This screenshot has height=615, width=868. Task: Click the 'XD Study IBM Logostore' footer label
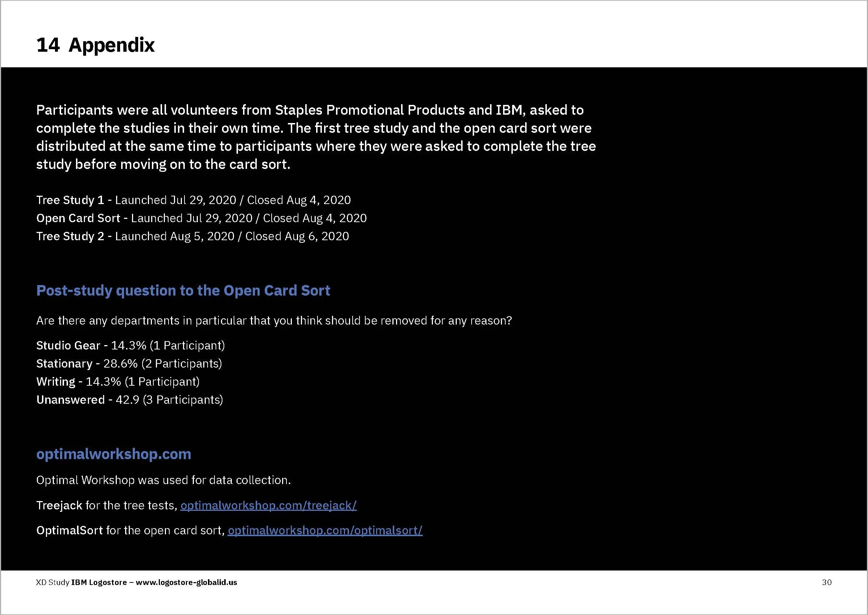[x=81, y=582]
